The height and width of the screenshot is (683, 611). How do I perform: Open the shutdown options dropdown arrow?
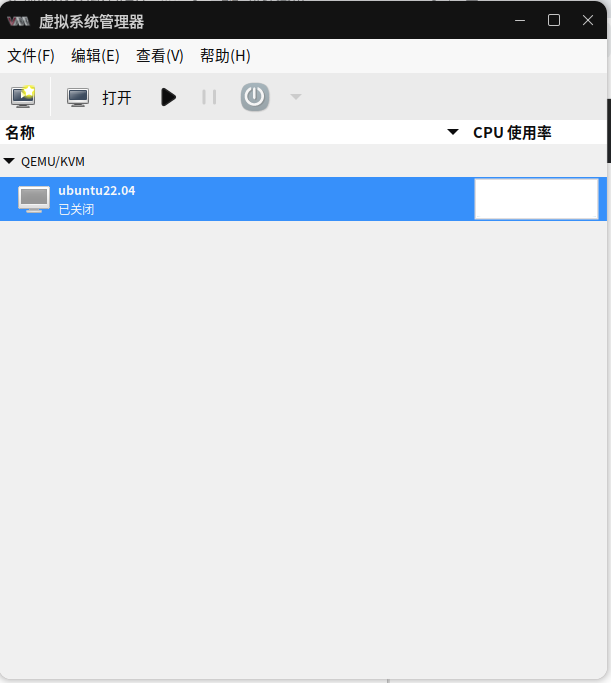[x=295, y=97]
